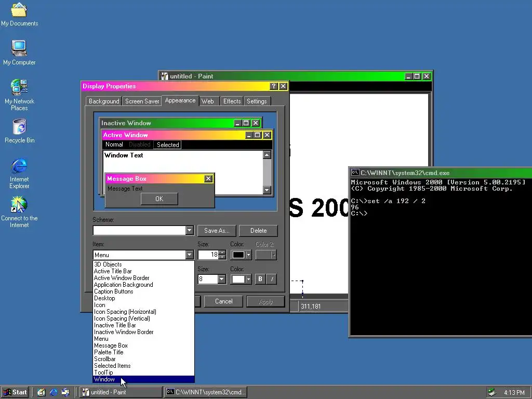
Task: Open My Network Places icon
Action: point(19,95)
